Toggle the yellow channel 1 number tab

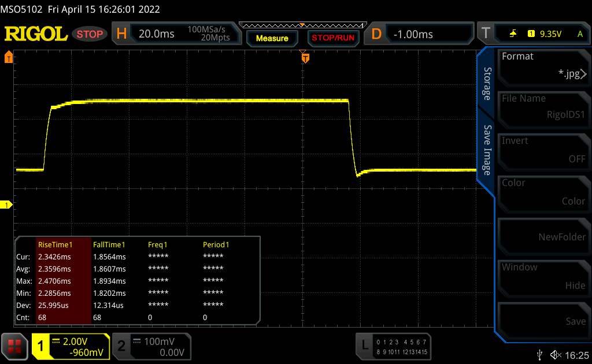coord(41,346)
